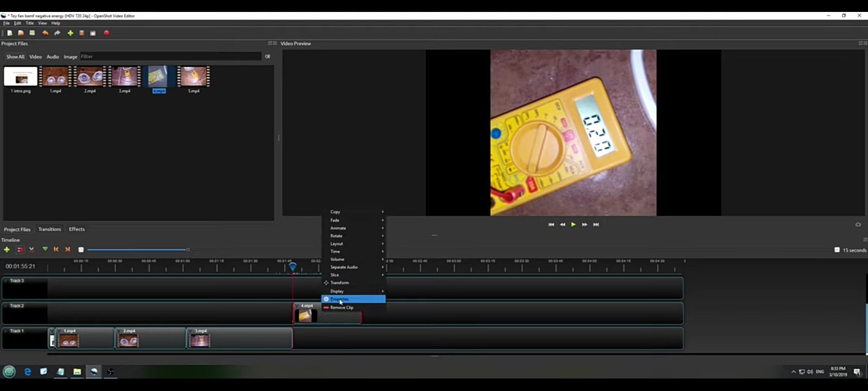Enable the Audio file filter
Screen dimensions: 868x391
pos(53,56)
